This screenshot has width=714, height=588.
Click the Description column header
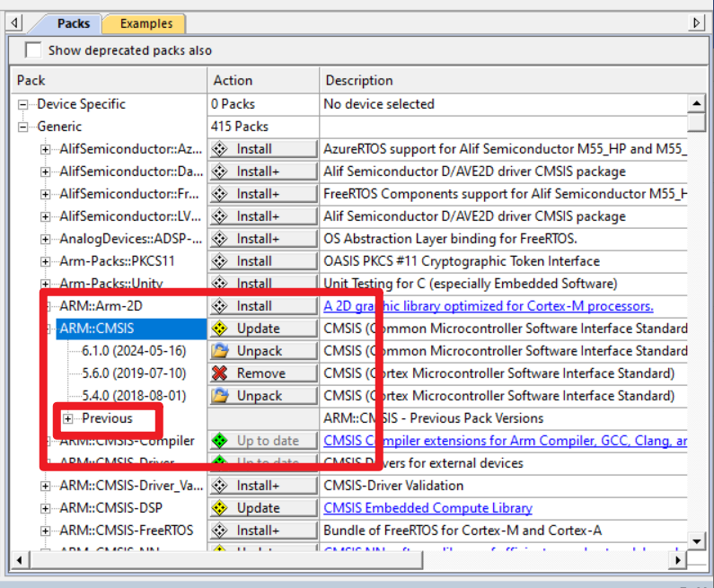click(x=513, y=81)
